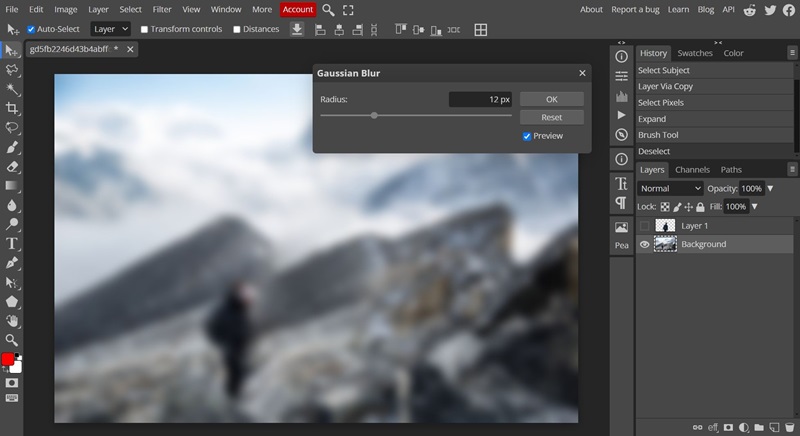Click the red foreground color swatch
800x436 pixels.
pos(8,360)
